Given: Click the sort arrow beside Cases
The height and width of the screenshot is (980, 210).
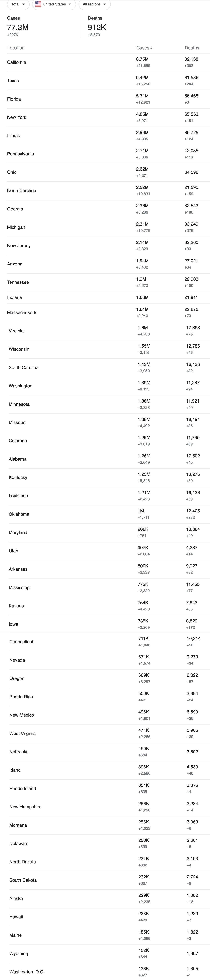Looking at the screenshot, I should [x=151, y=48].
